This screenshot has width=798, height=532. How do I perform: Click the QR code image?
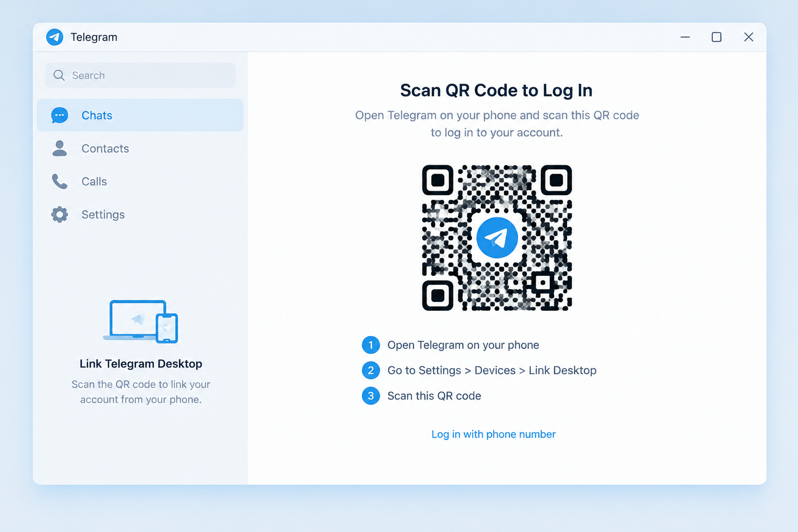coord(497,238)
